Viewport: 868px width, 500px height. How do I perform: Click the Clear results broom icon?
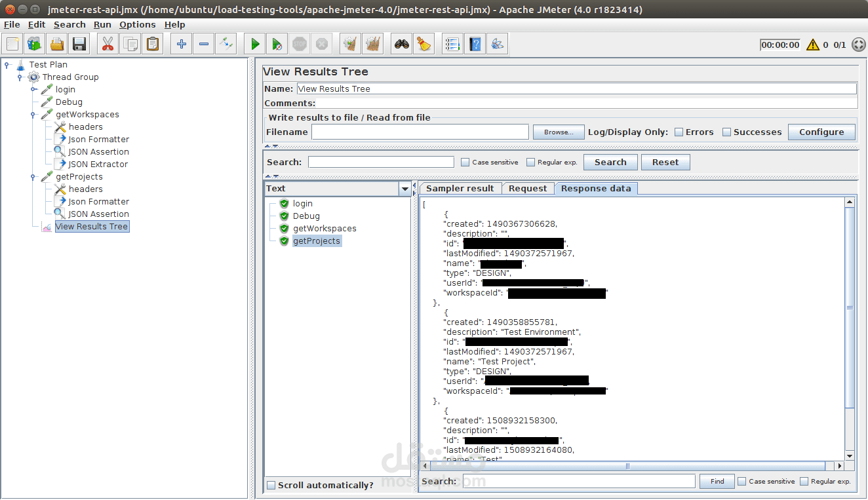(351, 44)
